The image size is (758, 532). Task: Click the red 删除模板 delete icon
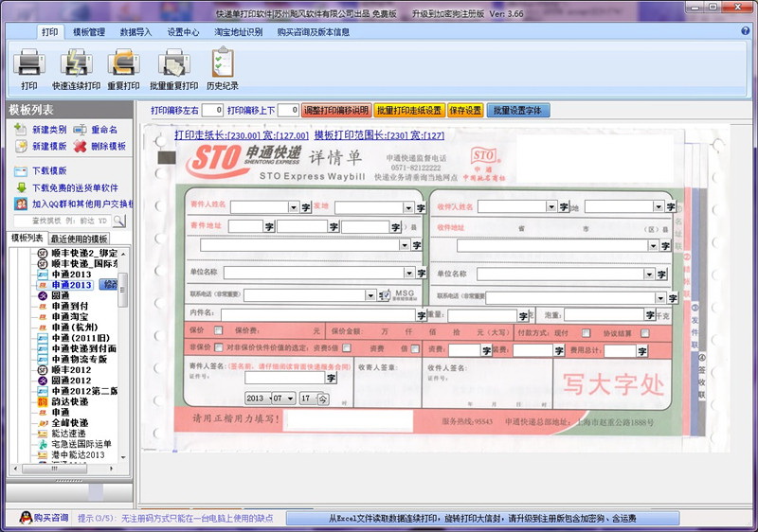coord(80,146)
